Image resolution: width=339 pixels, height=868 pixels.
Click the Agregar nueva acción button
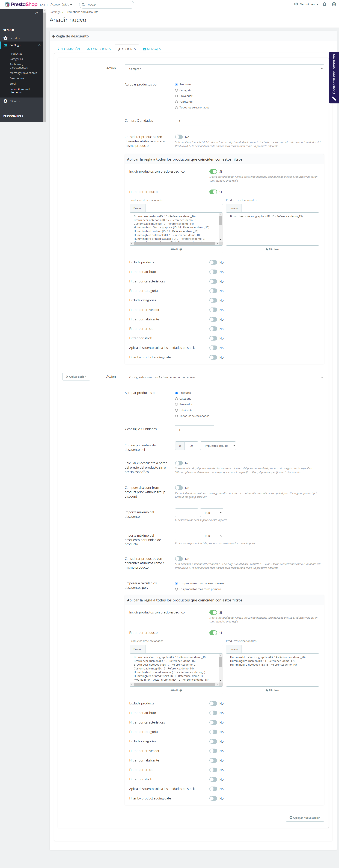pyautogui.click(x=305, y=817)
